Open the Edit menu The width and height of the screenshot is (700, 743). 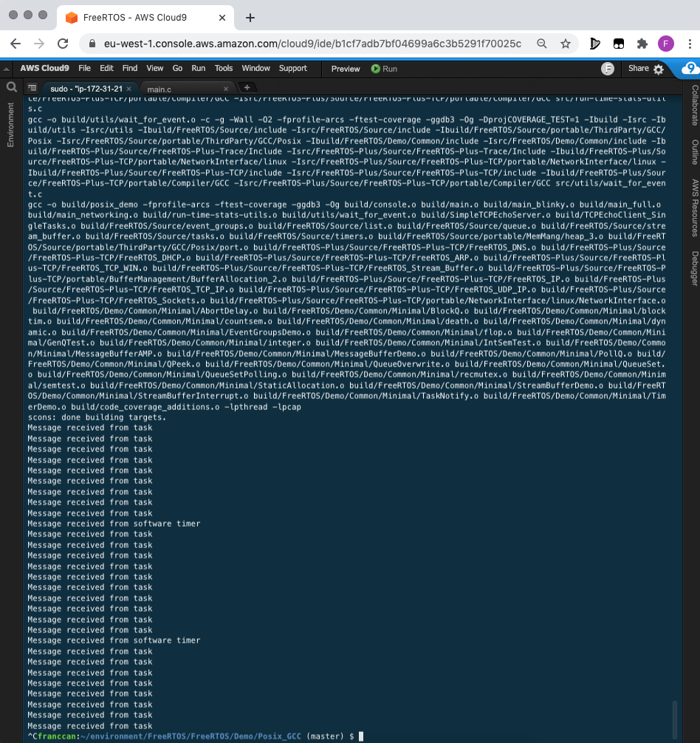(106, 68)
